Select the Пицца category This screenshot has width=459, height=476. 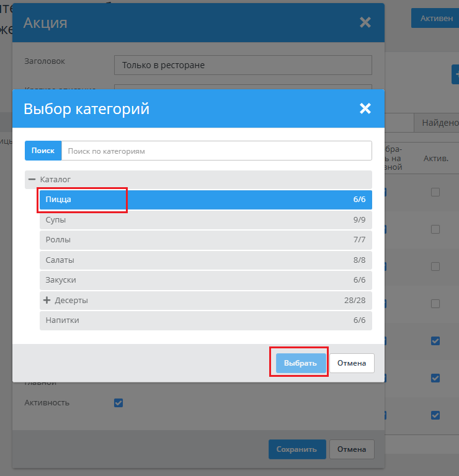click(x=205, y=200)
